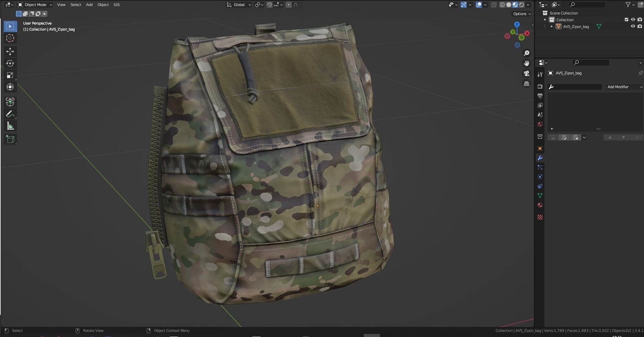Switch to the Material Properties tab

coord(540,205)
